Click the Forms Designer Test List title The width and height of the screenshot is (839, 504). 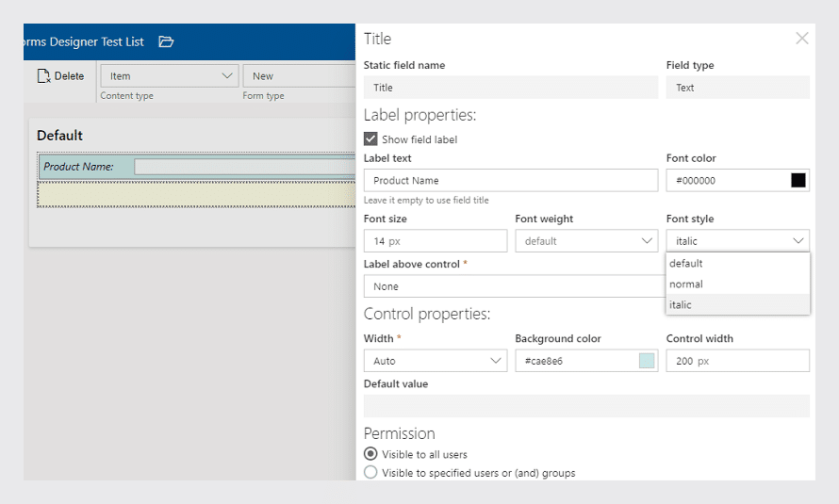pyautogui.click(x=84, y=41)
